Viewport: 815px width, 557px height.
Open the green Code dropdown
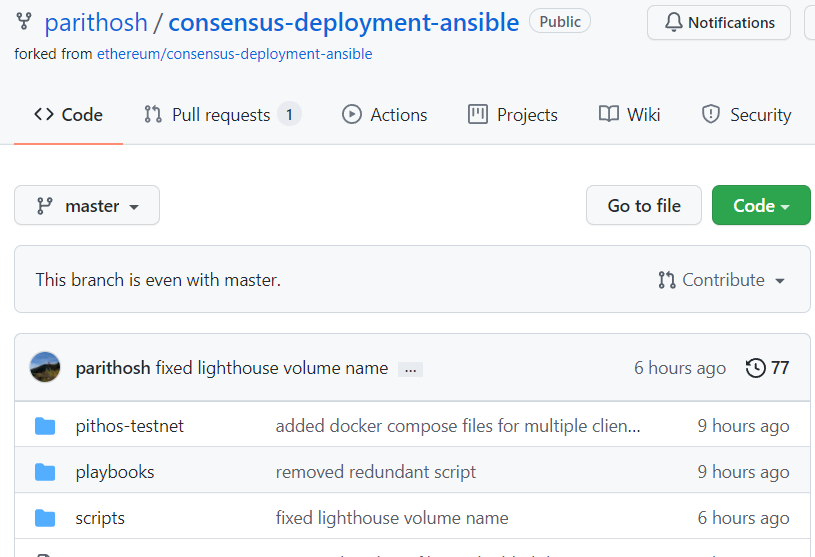[x=760, y=206]
